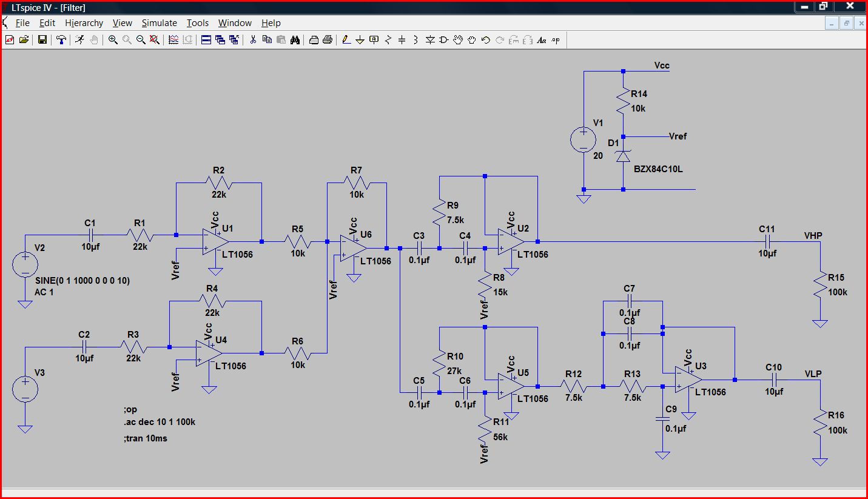
Task: Select the Draw Wire pencil tool
Action: pos(346,40)
